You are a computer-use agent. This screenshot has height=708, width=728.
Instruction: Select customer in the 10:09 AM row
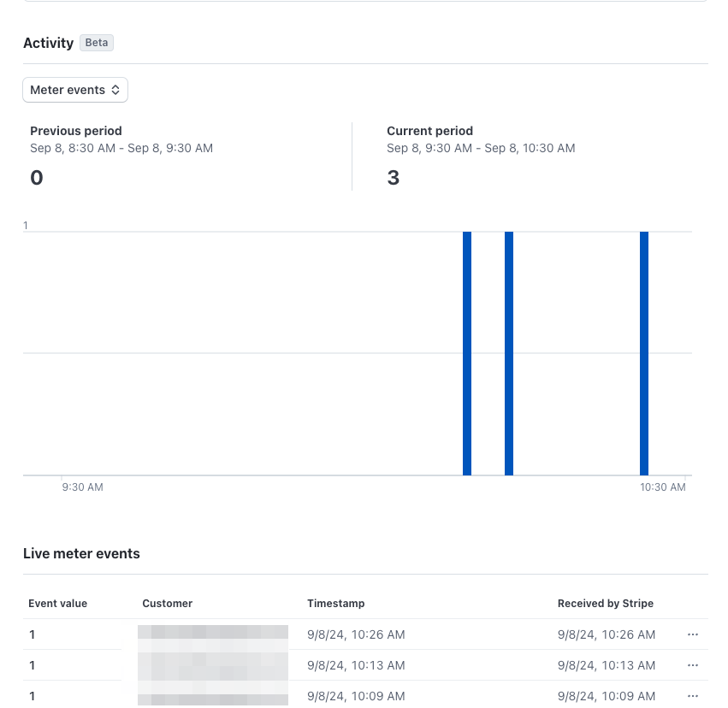(213, 696)
